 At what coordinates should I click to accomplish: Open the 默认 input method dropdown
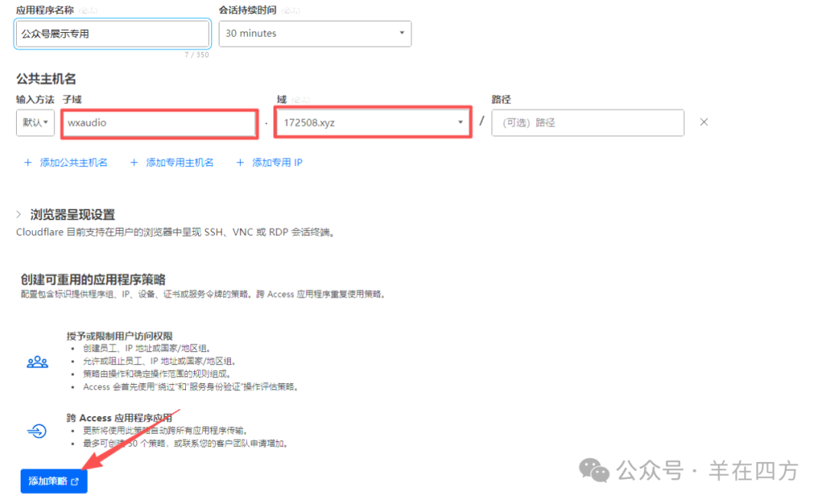(x=35, y=122)
